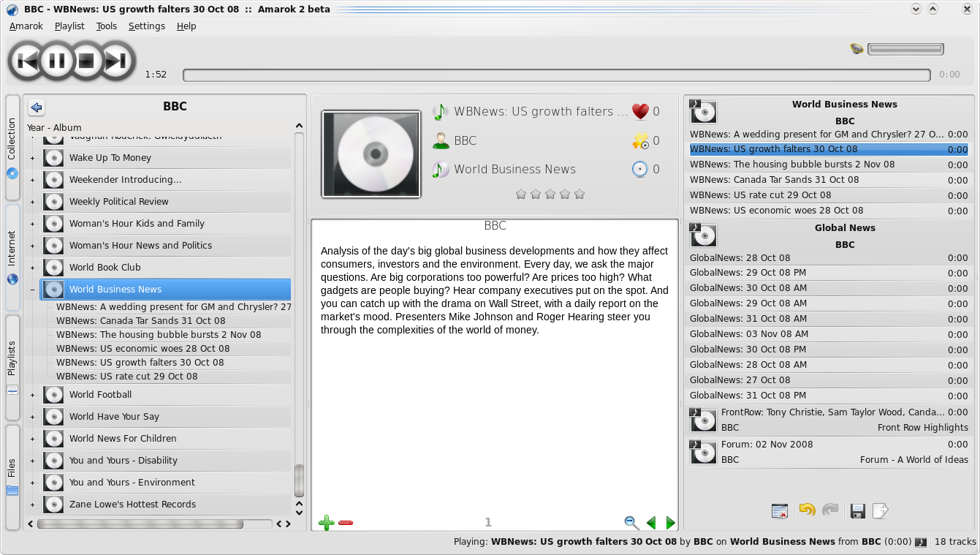Click You and Yours - Environment cover icon
980x555 pixels.
tap(53, 483)
